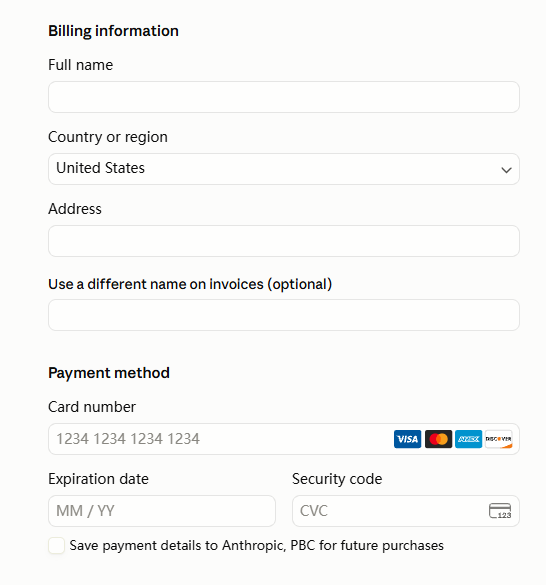The width and height of the screenshot is (546, 585).
Task: Expand the United States chevron arrow
Action: [506, 170]
